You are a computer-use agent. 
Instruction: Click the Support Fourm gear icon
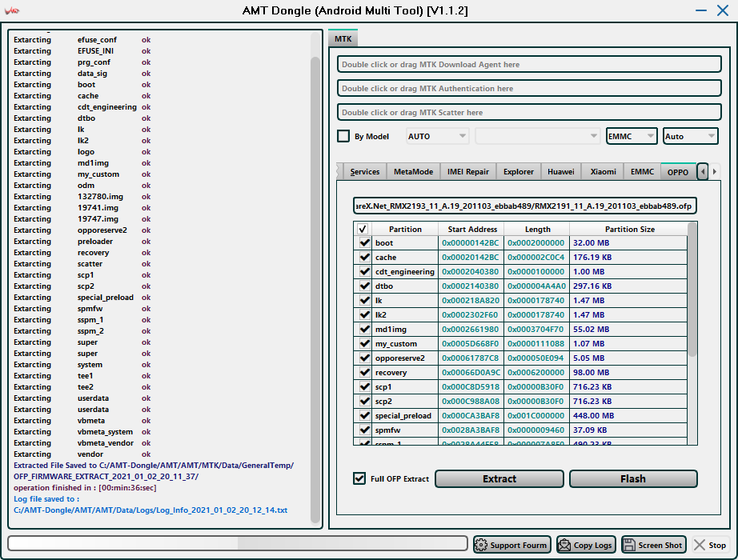tap(481, 545)
